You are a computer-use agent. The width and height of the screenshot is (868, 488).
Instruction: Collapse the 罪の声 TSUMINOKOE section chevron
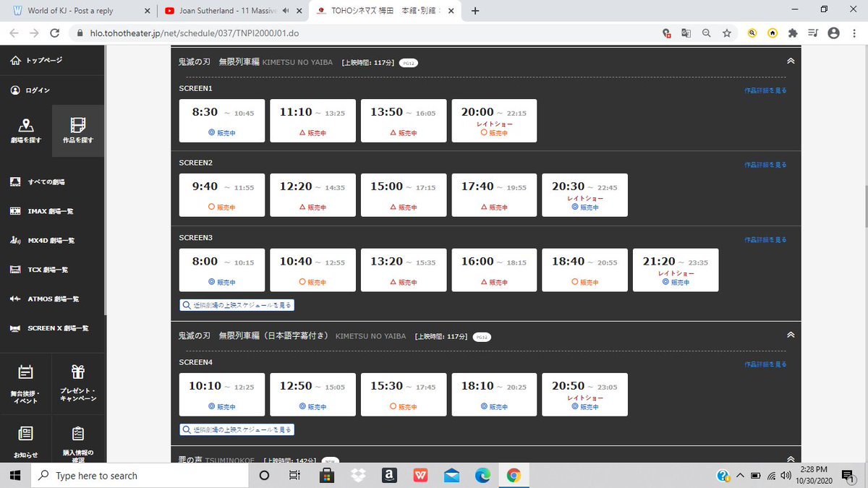[x=791, y=458]
